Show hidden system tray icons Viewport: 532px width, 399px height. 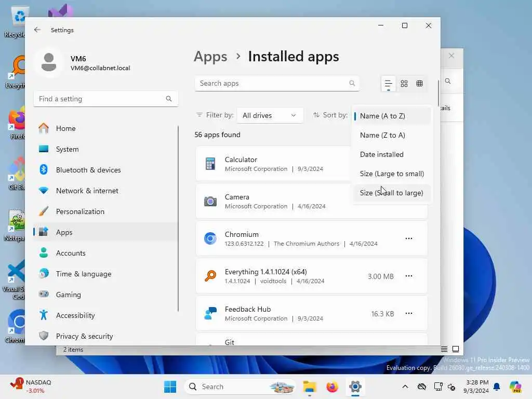(405, 387)
